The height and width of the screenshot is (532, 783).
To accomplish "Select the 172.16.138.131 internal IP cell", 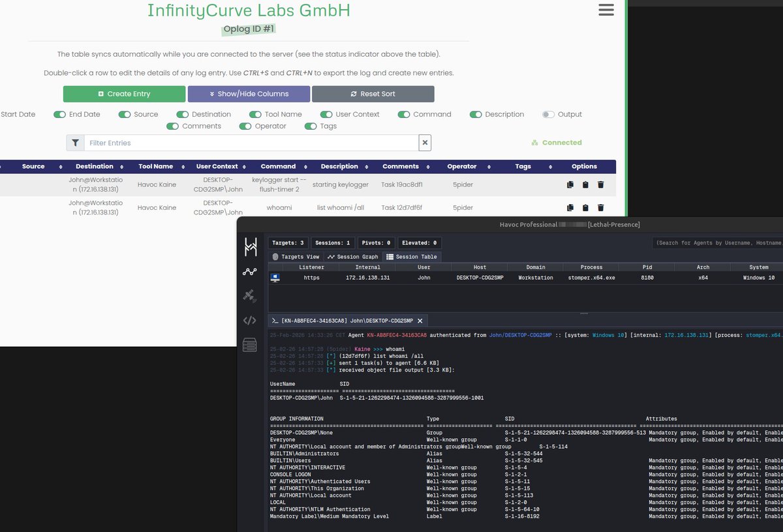I will coord(368,278).
